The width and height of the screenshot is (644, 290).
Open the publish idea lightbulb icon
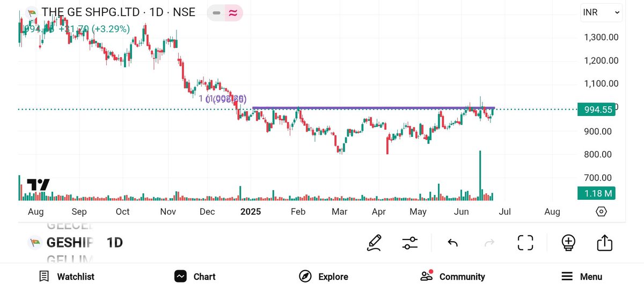568,243
